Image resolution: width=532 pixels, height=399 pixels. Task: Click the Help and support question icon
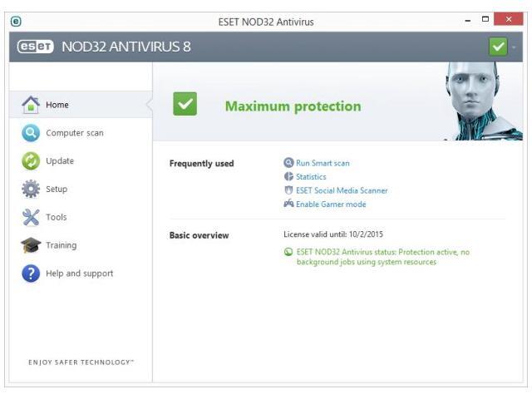click(31, 273)
